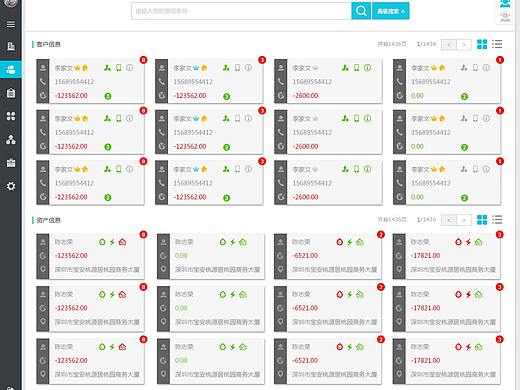520x390 pixels.
Task: Click the 资产信息 section heading
Action: 48,220
